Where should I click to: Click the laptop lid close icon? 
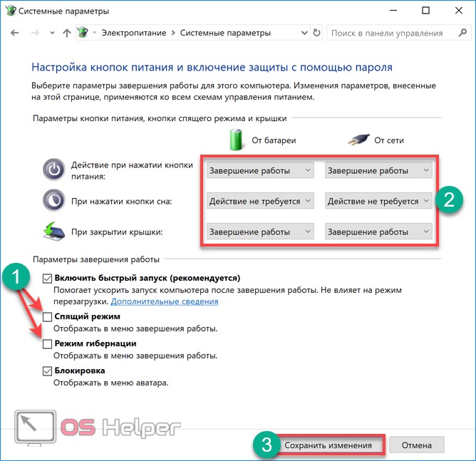tap(54, 232)
